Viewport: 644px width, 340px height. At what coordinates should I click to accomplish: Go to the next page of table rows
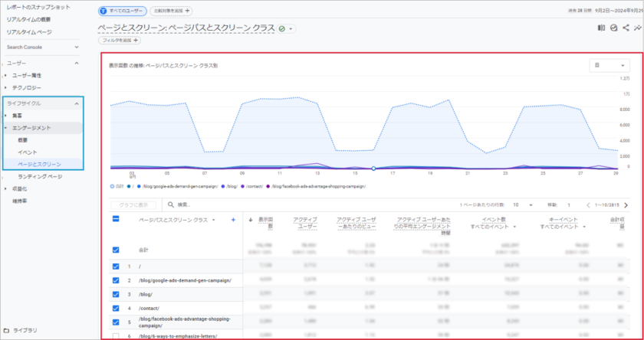626,205
